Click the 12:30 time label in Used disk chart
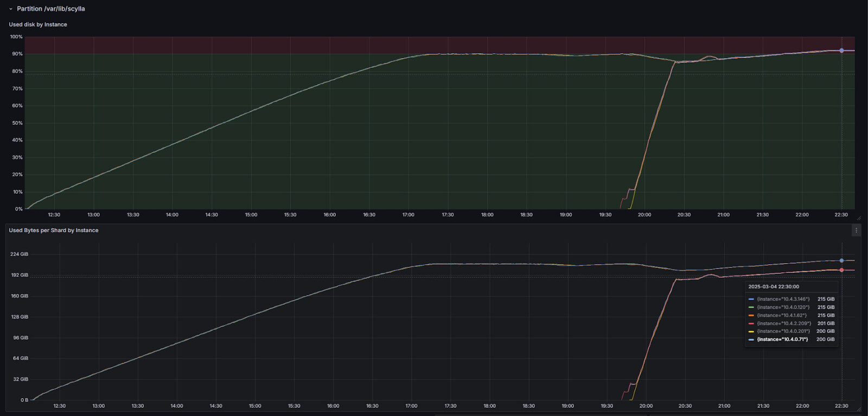This screenshot has width=868, height=416. [x=54, y=215]
